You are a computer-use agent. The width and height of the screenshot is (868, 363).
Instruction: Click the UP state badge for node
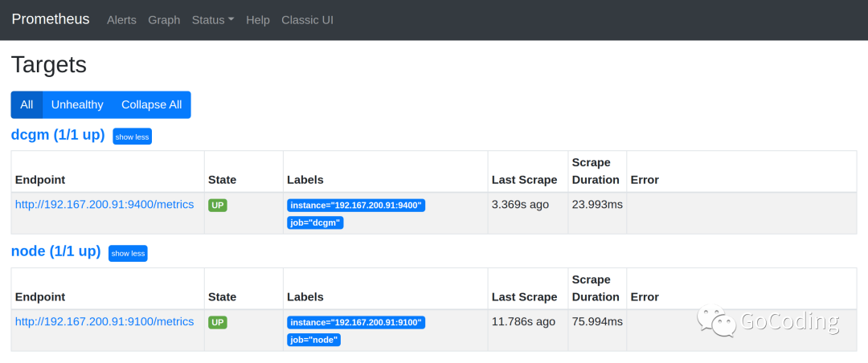[x=218, y=323]
